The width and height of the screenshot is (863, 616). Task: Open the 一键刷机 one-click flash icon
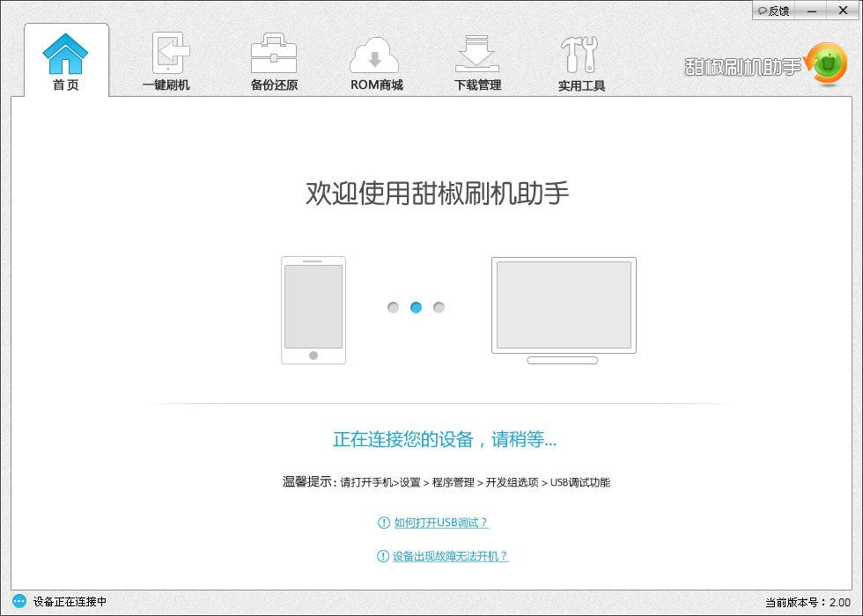[x=167, y=53]
